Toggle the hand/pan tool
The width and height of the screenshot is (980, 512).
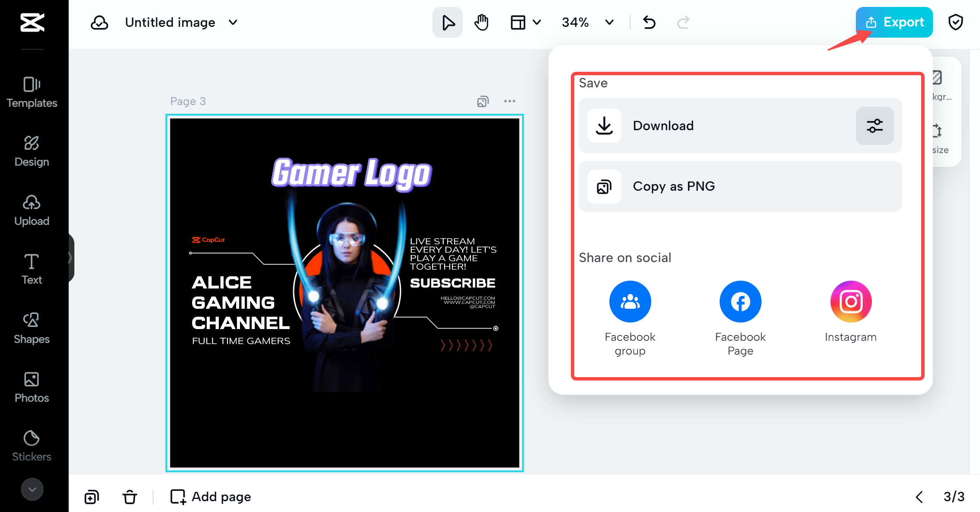pyautogui.click(x=482, y=22)
